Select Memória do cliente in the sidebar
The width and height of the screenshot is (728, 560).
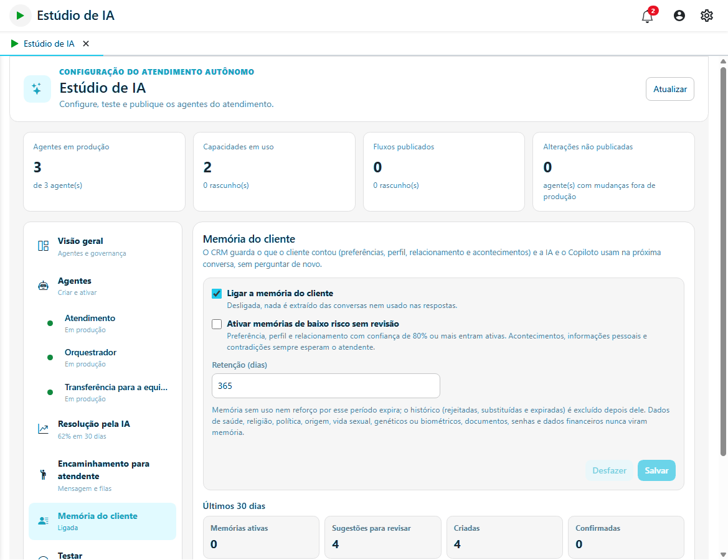(x=103, y=521)
